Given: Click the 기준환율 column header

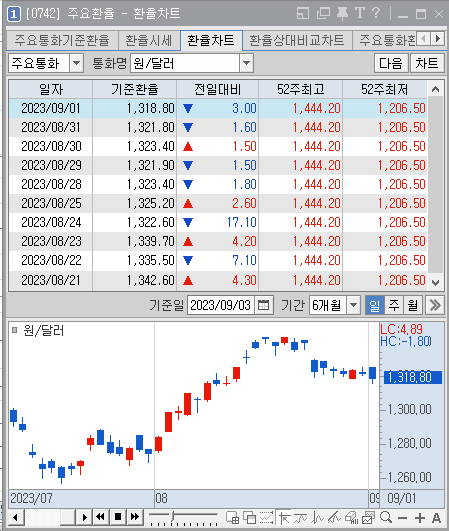Looking at the screenshot, I should 135,89.
